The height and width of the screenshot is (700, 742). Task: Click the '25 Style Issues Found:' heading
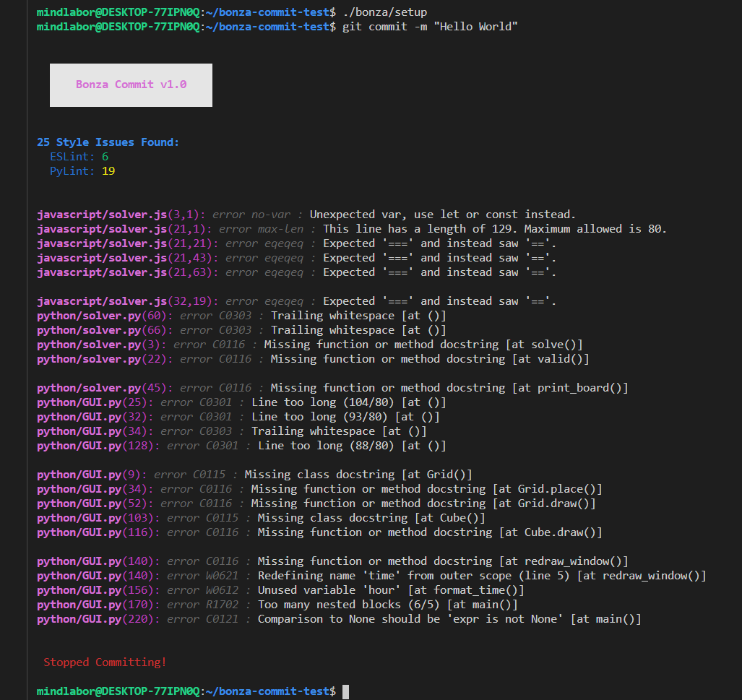click(108, 142)
